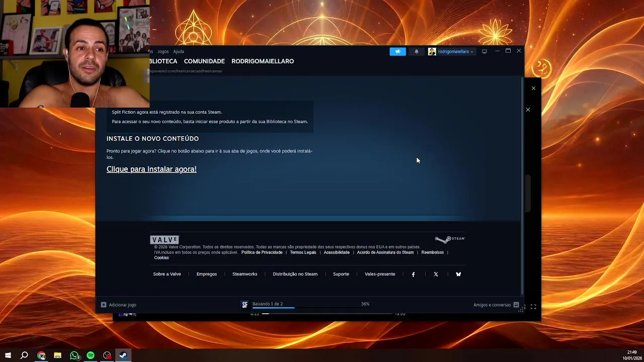Click the Steam page URL address text
Screen dimensions: 644x362
(186, 71)
